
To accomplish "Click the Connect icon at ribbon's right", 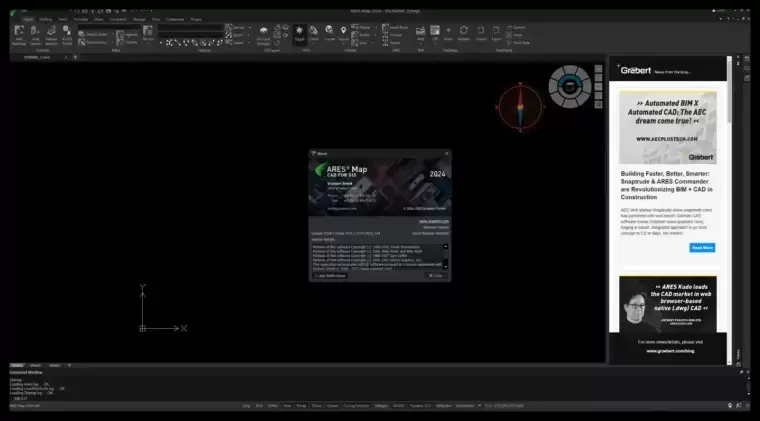I will pos(516,28).
